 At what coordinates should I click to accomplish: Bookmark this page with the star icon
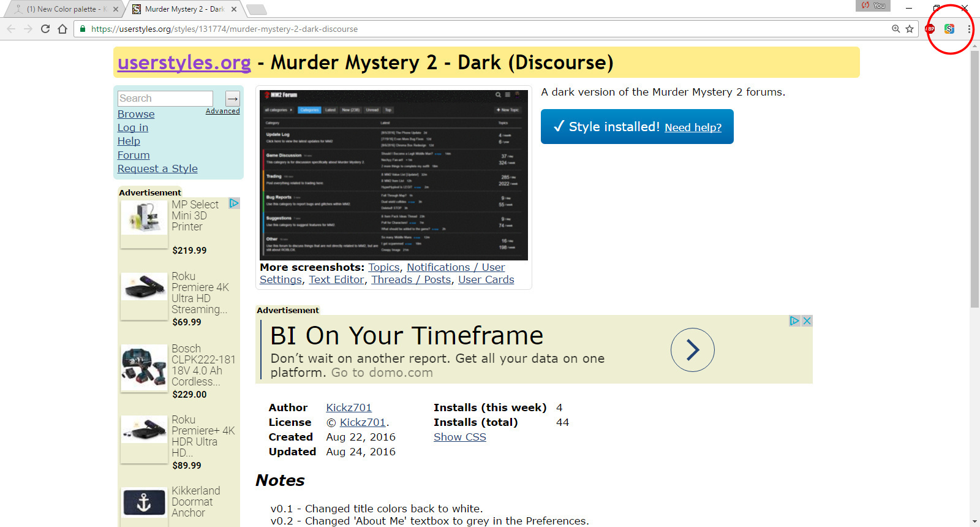[910, 29]
